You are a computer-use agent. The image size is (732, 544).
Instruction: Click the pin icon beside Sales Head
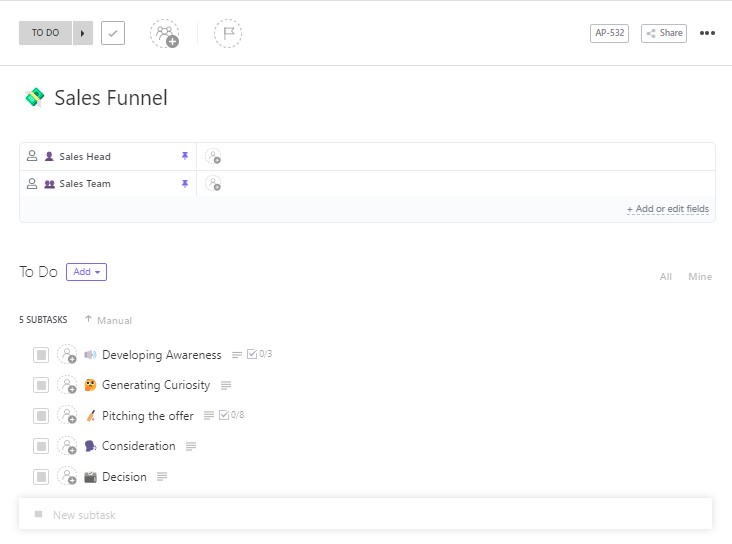pyautogui.click(x=184, y=156)
